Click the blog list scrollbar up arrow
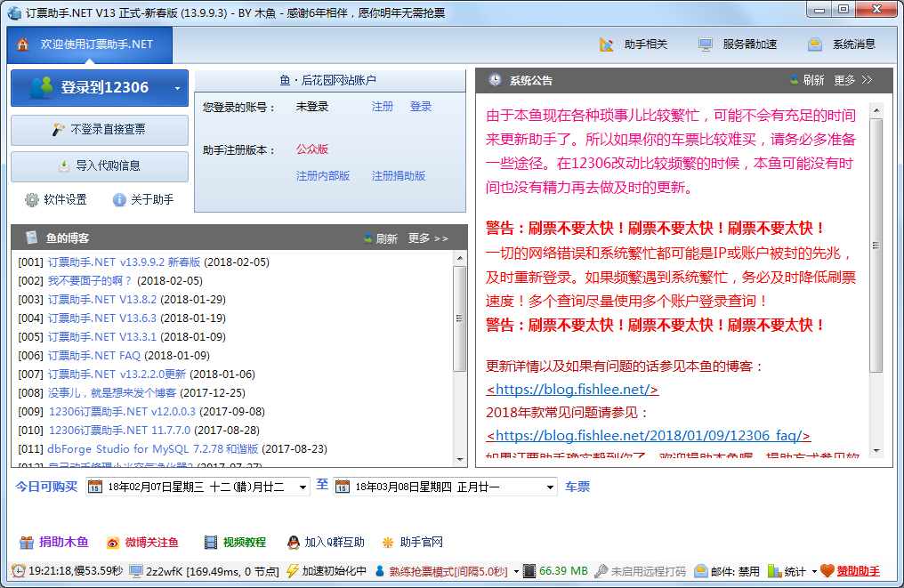Viewport: 904px width, 588px height. (x=459, y=258)
